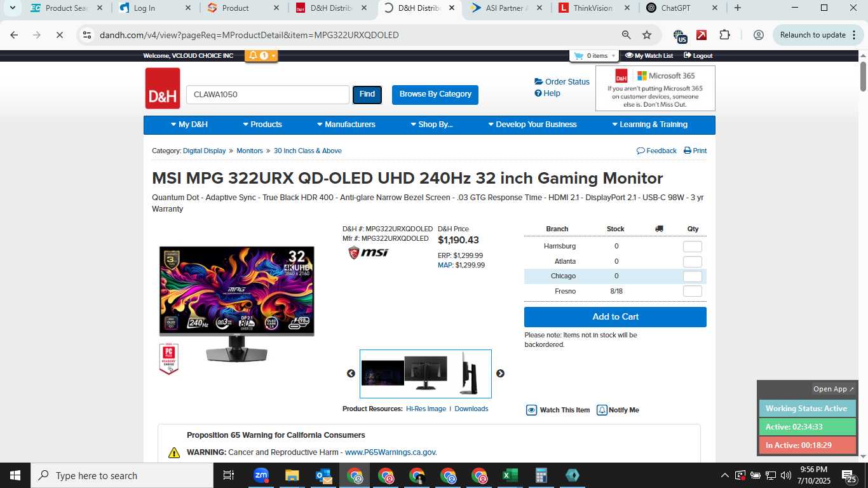Expand Learning & Training menu
This screenshot has height=488, width=868.
pyautogui.click(x=650, y=125)
